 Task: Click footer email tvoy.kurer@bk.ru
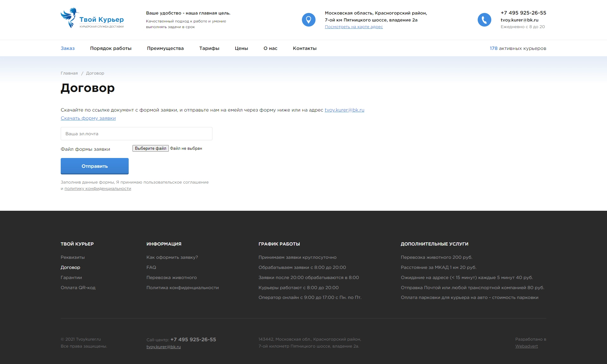[x=163, y=347]
